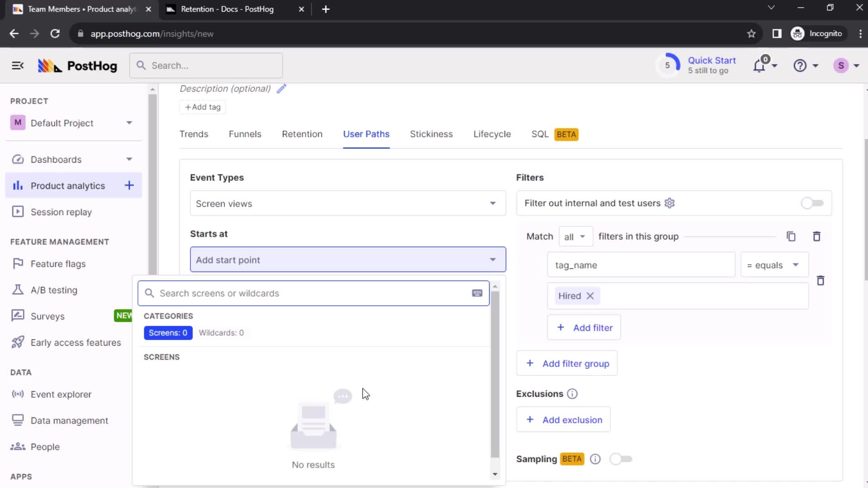Switch to the Retention tab
The height and width of the screenshot is (488, 868).
302,134
